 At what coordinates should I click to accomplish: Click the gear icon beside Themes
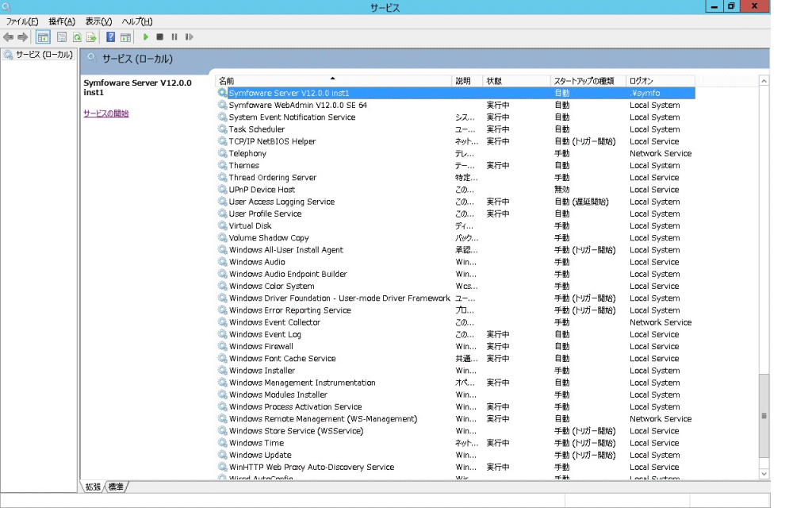pos(223,165)
